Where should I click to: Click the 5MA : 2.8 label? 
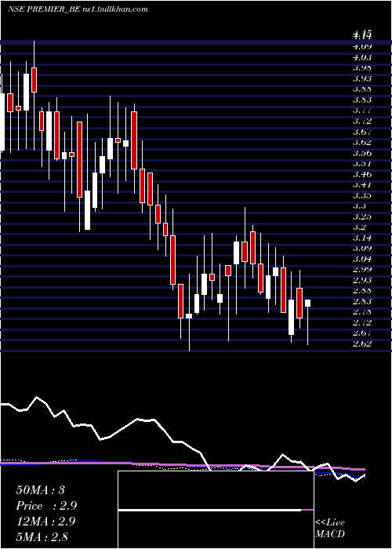(42, 536)
